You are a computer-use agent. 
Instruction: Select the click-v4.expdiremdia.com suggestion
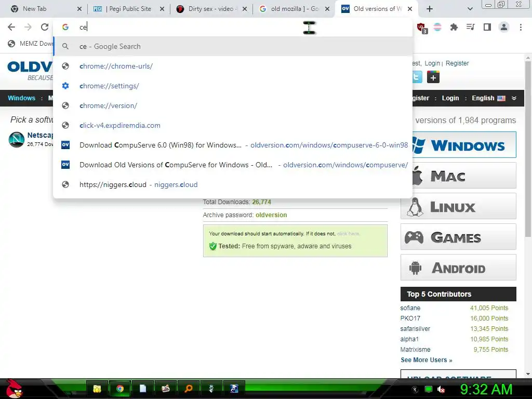click(233, 125)
